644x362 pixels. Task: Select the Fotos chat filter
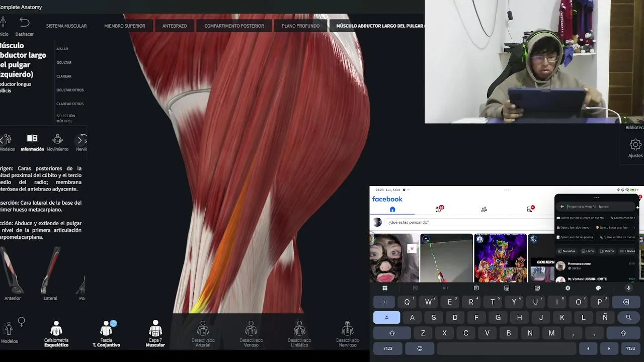pos(588,251)
